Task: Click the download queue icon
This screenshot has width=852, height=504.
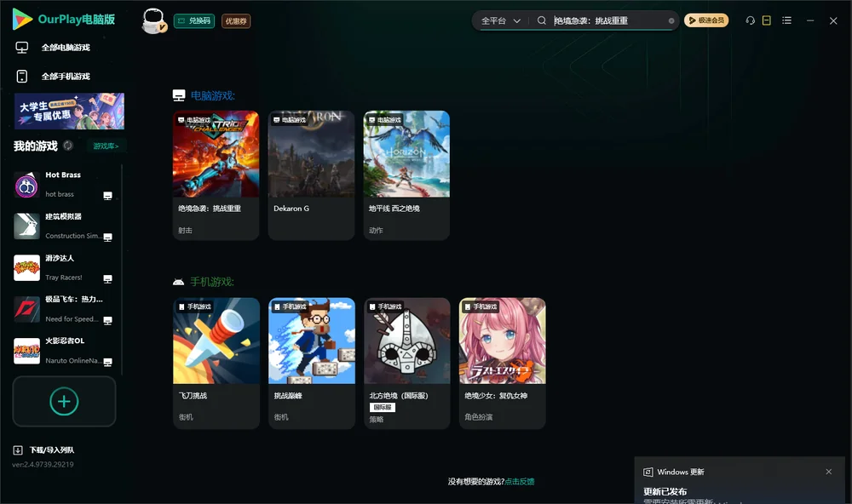Action: point(18,450)
